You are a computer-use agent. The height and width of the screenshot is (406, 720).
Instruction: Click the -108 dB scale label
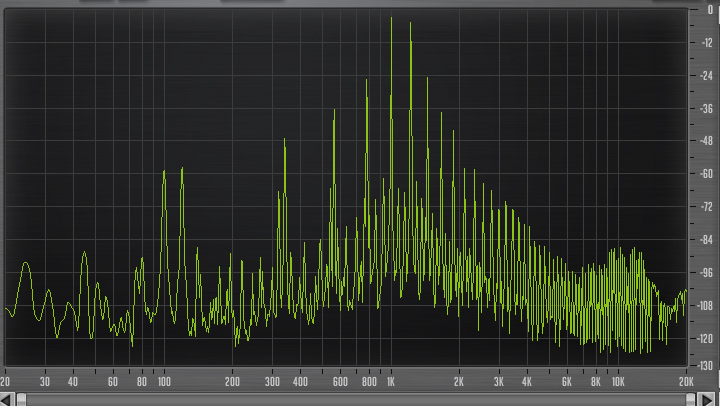(x=705, y=305)
